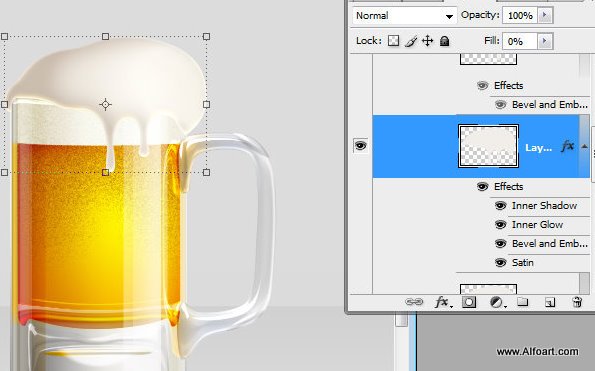This screenshot has width=595, height=371.
Task: Click middle-right transform handle
Action: coord(206,104)
